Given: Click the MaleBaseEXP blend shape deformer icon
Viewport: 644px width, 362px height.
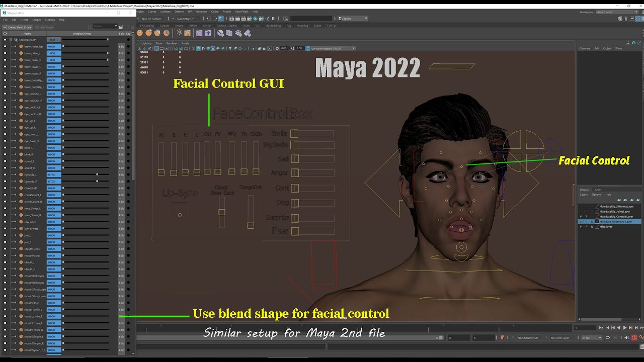Looking at the screenshot, I should 16,39.
